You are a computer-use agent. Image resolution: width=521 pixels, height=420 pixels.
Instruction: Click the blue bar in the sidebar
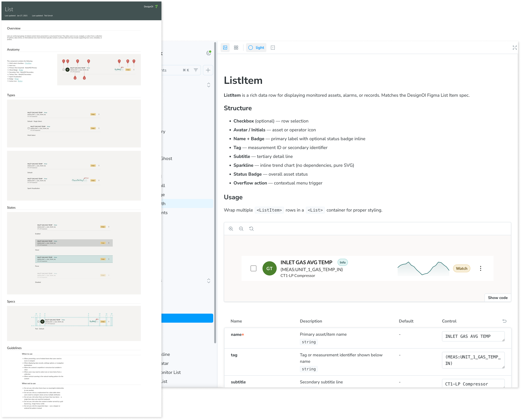pyautogui.click(x=187, y=318)
